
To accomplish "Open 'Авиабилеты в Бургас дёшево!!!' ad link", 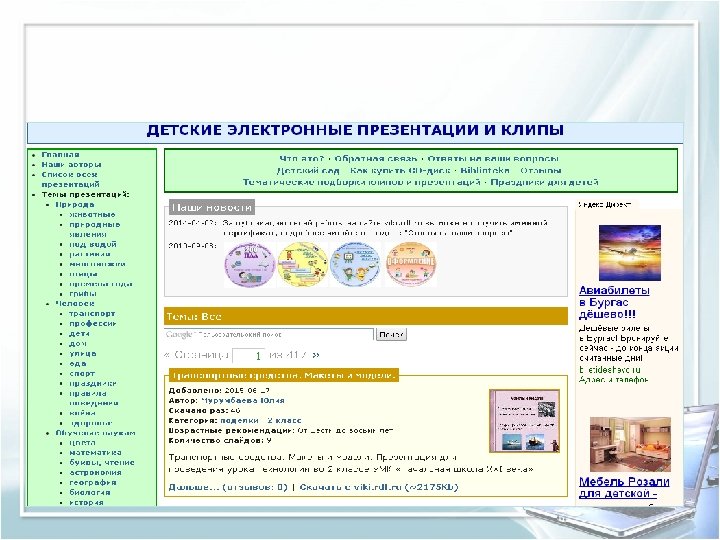I will 614,303.
